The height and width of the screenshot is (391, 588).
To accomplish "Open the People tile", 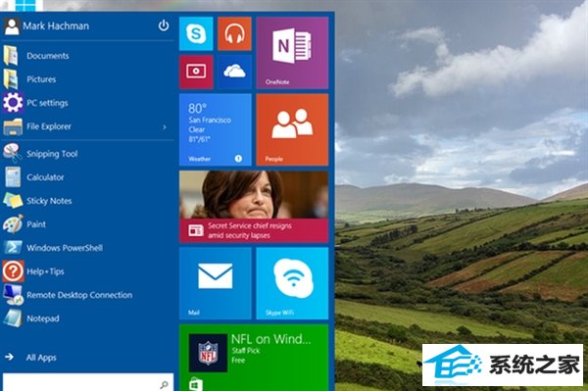I will [292, 129].
